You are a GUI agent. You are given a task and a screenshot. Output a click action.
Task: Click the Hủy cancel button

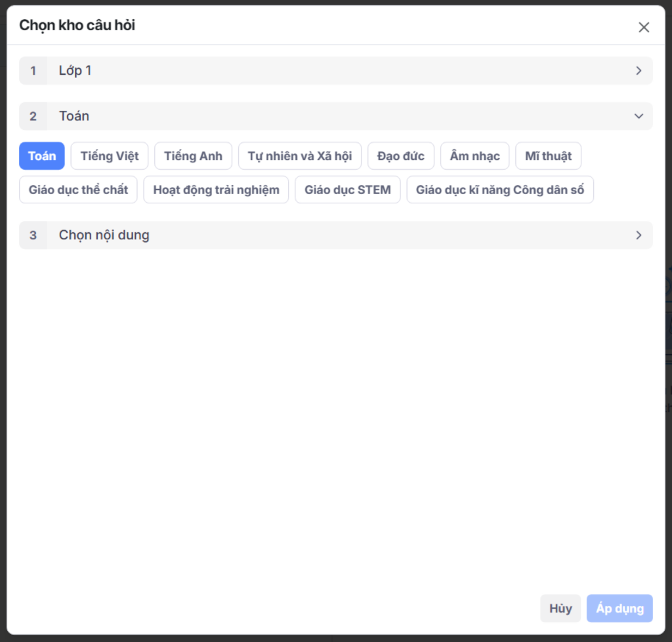pos(560,609)
